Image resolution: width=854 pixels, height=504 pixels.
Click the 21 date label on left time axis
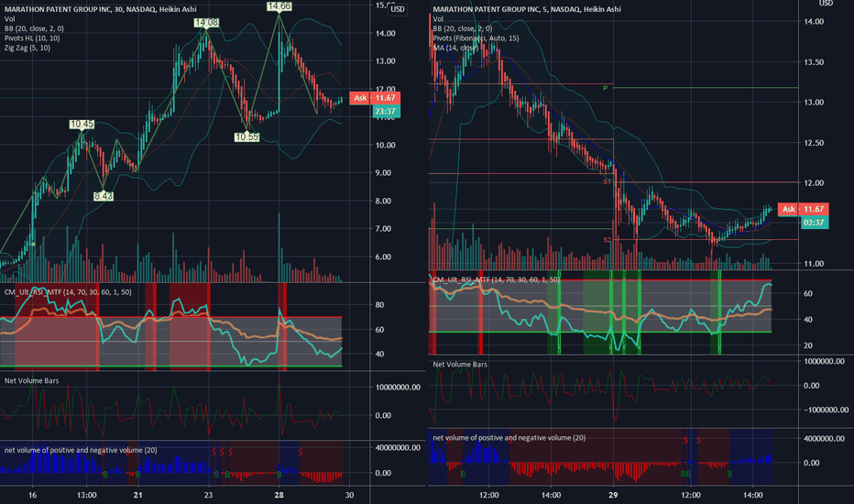[137, 495]
